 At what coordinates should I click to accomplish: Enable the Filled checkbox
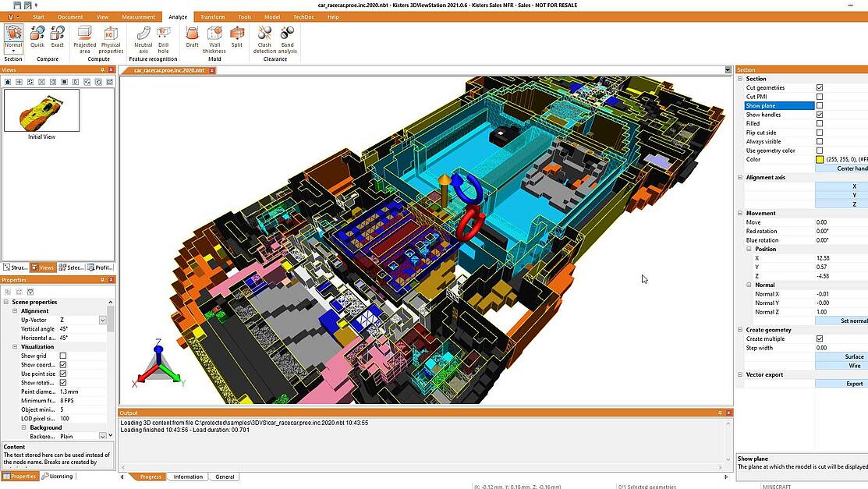point(820,123)
